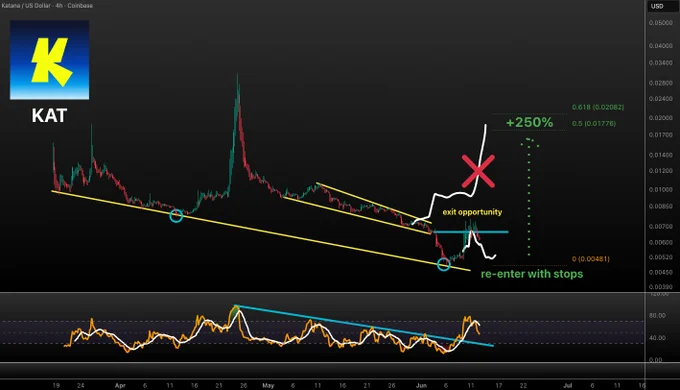This screenshot has width=680, height=390.
Task: Click the 0.01000 price axis label
Action: [x=660, y=190]
